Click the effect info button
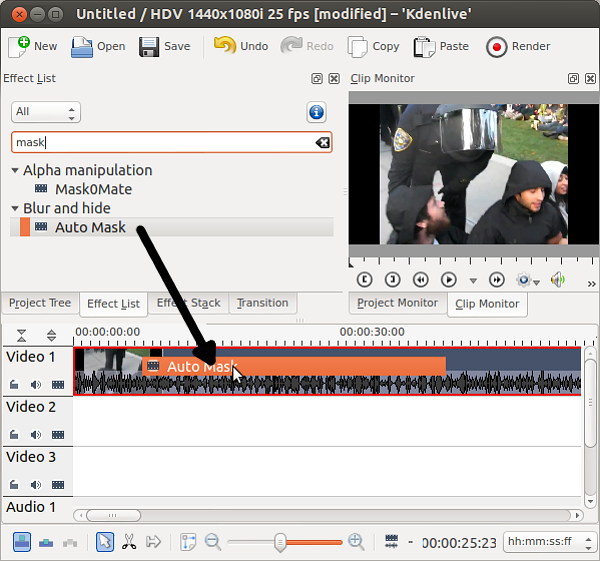This screenshot has width=600, height=561. click(317, 112)
